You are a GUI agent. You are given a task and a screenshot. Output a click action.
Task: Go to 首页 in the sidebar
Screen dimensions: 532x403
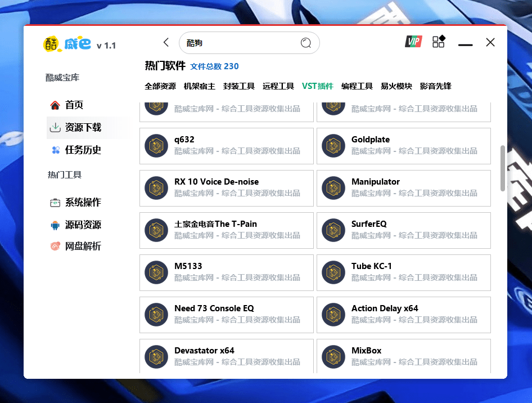pyautogui.click(x=74, y=105)
